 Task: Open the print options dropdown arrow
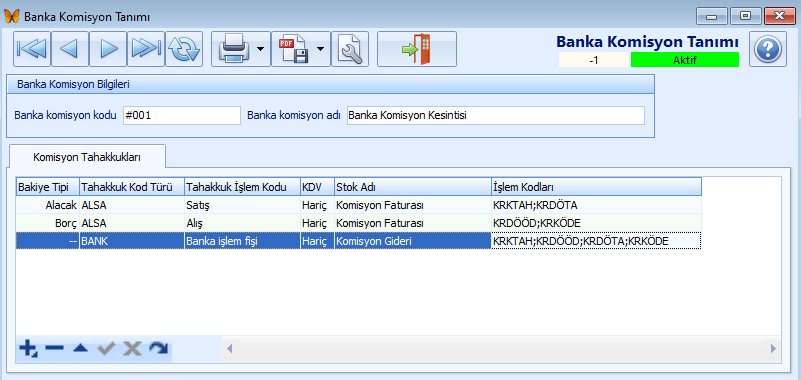[261, 49]
